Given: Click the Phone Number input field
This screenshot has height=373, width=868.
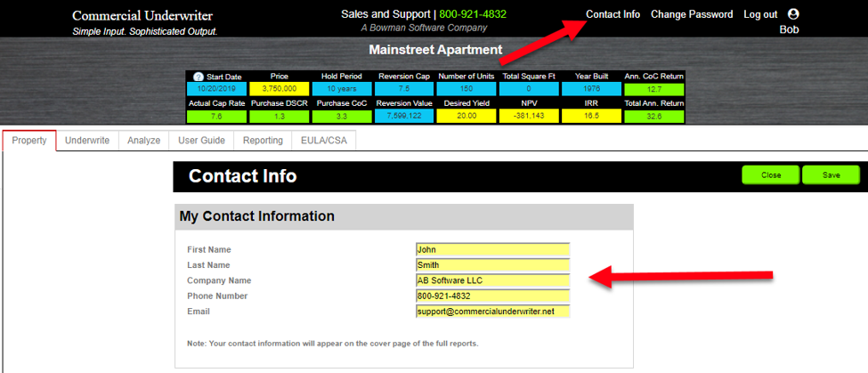Looking at the screenshot, I should 491,296.
